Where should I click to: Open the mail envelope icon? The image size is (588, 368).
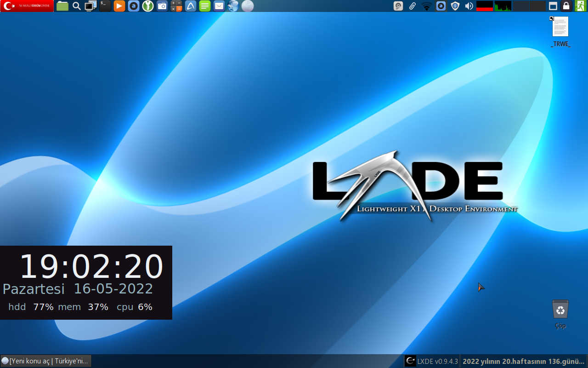[219, 6]
